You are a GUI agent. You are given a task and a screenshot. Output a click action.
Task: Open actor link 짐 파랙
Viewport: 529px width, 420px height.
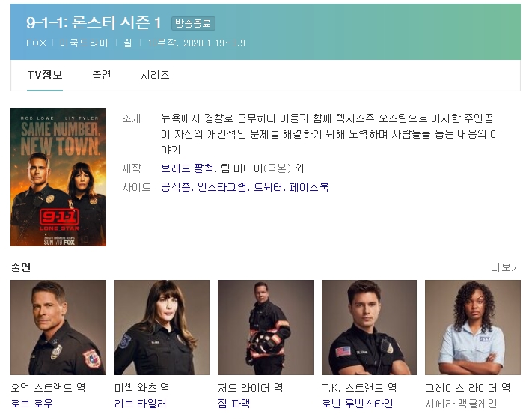233,404
